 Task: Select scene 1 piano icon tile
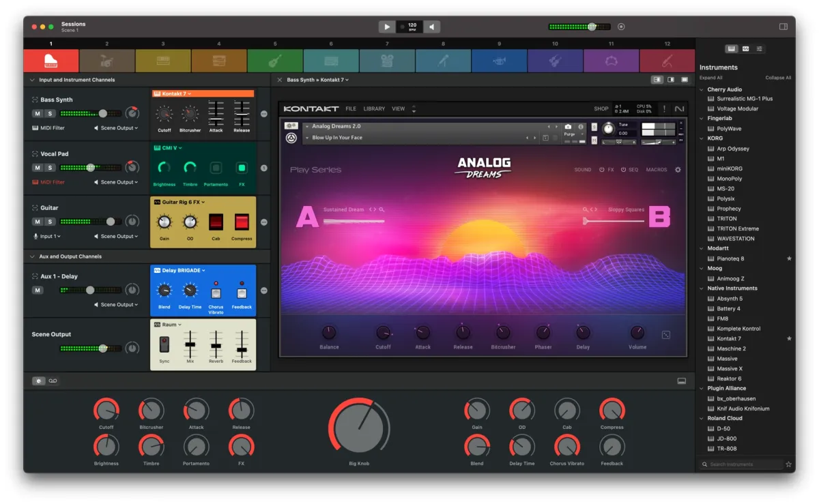point(51,60)
